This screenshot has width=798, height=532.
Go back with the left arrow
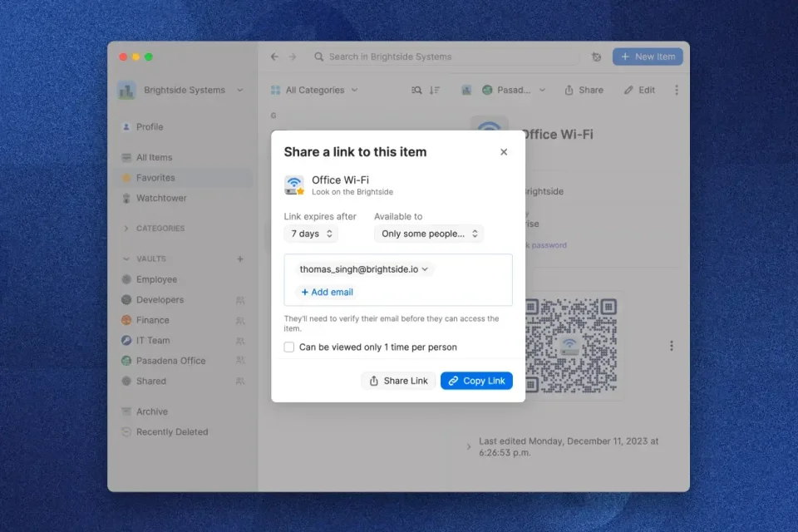click(275, 57)
